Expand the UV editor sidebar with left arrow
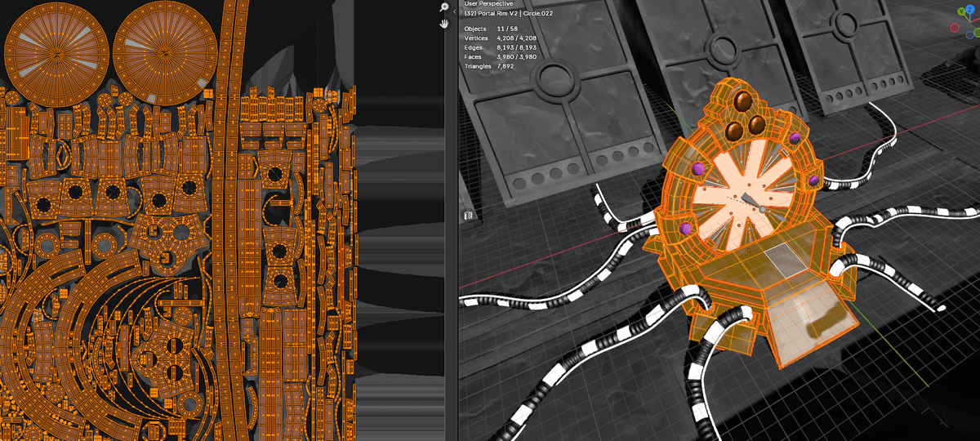Image resolution: width=980 pixels, height=441 pixels. point(454,12)
